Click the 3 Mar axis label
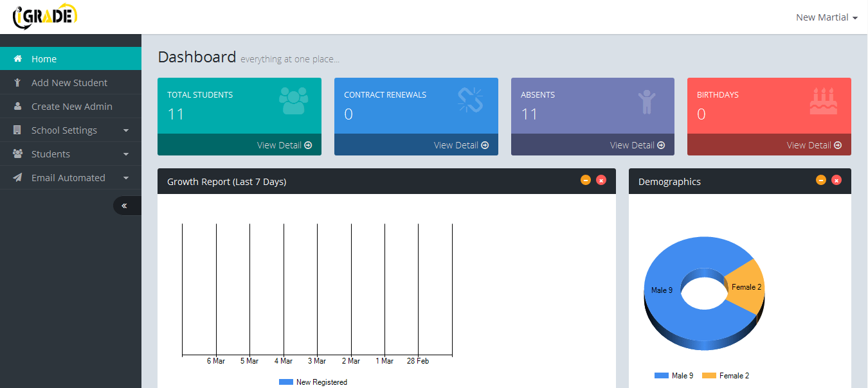The image size is (868, 388). coord(317,361)
